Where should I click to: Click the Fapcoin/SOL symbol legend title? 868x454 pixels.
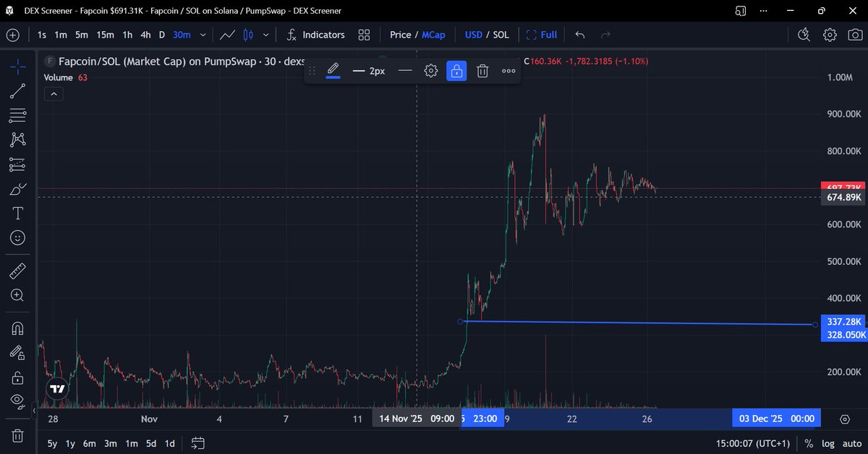click(182, 62)
